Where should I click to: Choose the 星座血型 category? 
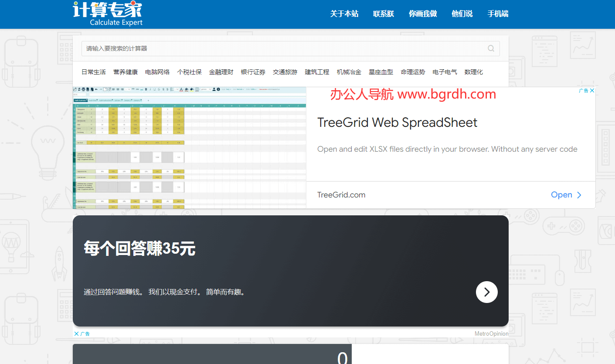(x=381, y=72)
